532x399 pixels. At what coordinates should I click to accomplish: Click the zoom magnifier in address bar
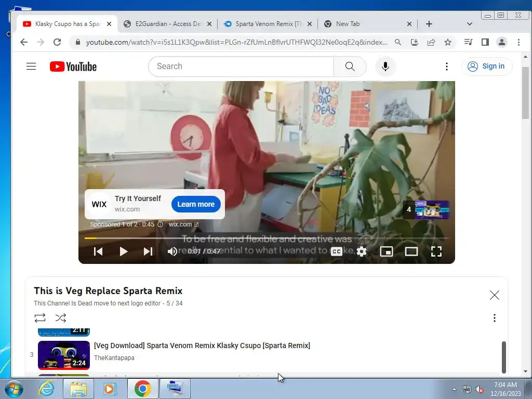click(397, 42)
